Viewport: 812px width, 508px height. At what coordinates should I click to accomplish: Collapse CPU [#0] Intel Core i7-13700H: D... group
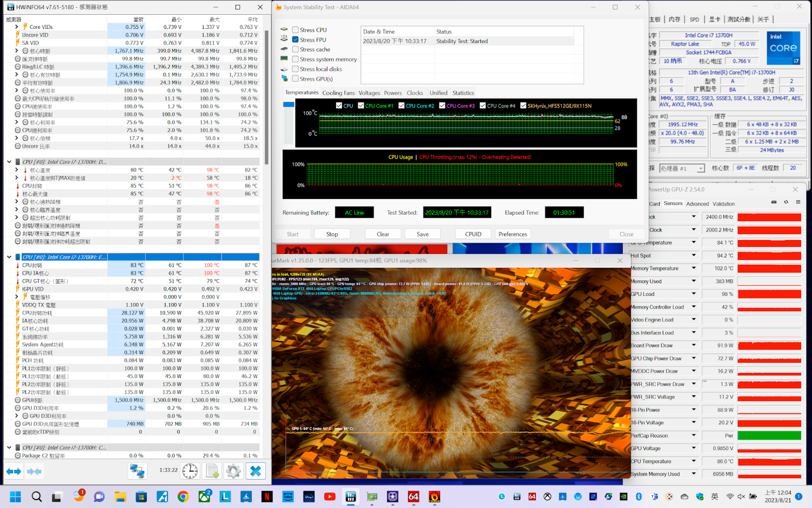9,162
